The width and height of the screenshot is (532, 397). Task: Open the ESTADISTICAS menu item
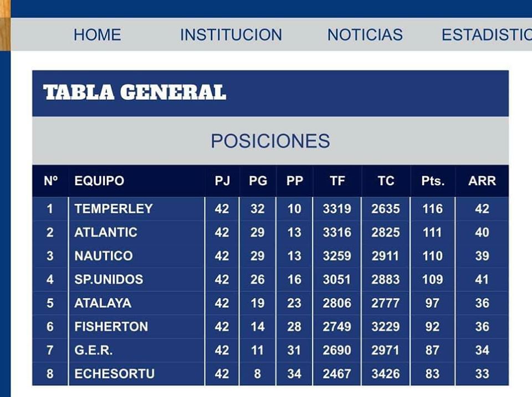pyautogui.click(x=486, y=35)
